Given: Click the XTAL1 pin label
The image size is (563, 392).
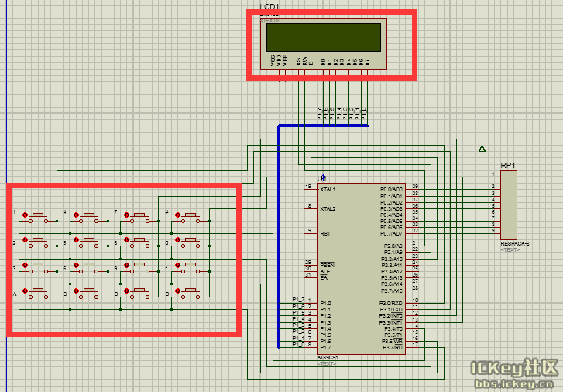Looking at the screenshot, I should (328, 189).
